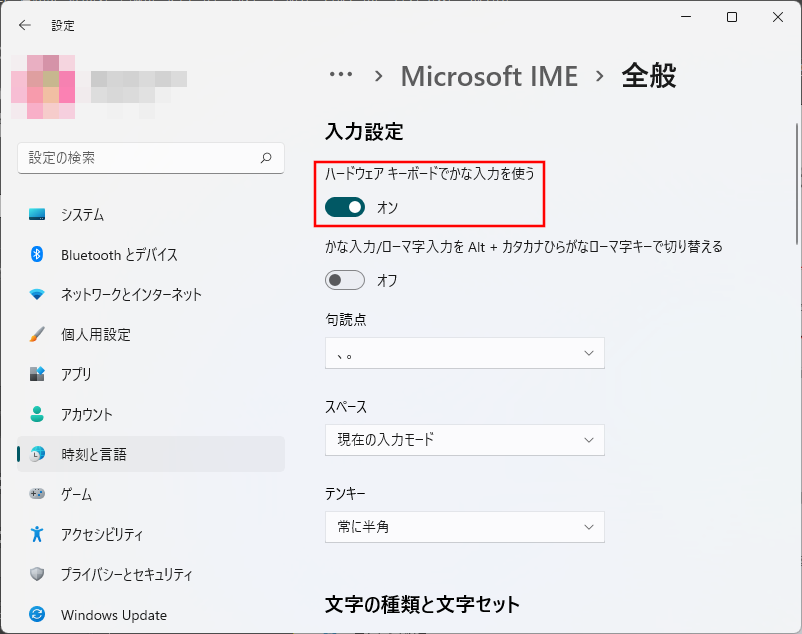Open the スペース dropdown showing 現在の入力モード
The width and height of the screenshot is (802, 634).
click(464, 440)
